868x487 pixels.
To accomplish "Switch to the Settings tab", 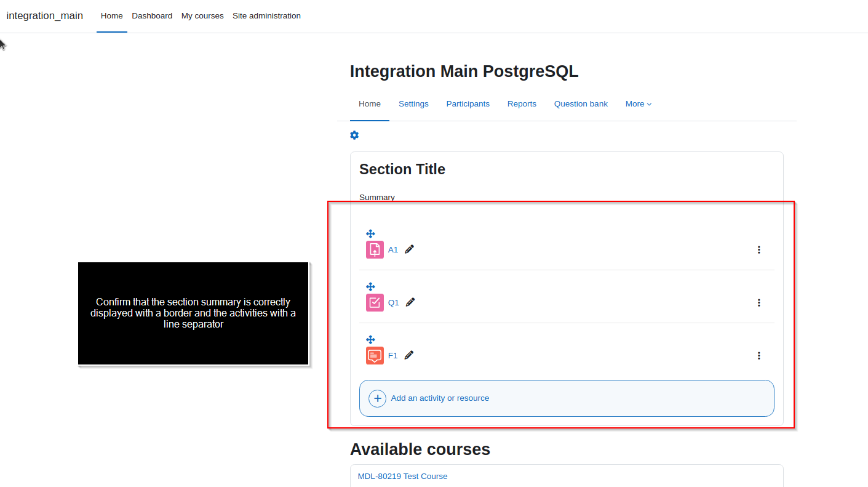I will (413, 104).
